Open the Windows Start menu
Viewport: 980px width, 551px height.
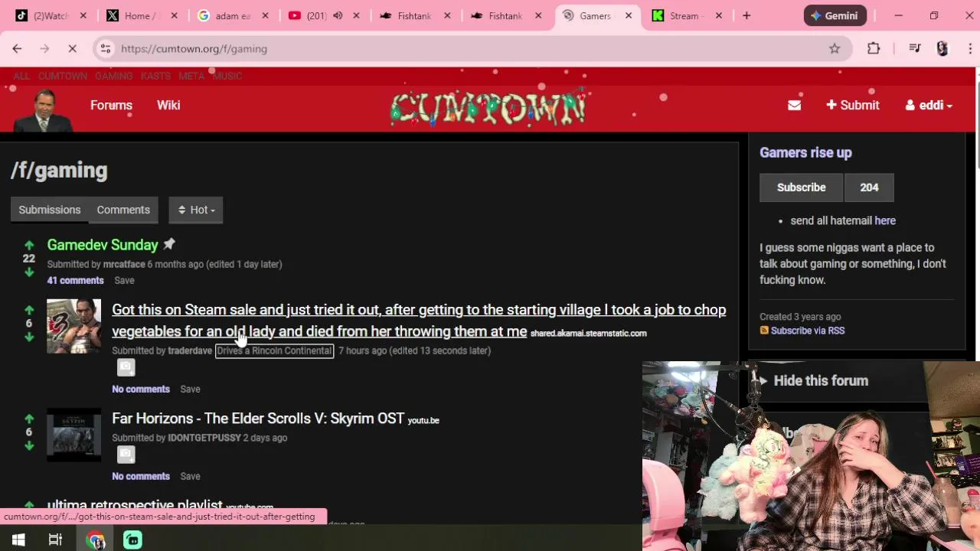(18, 540)
